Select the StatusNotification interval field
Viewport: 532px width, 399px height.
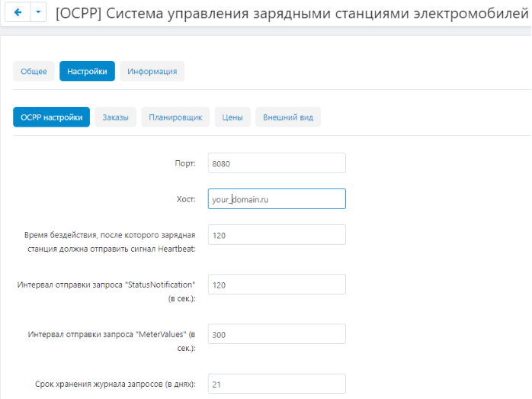coord(277,285)
